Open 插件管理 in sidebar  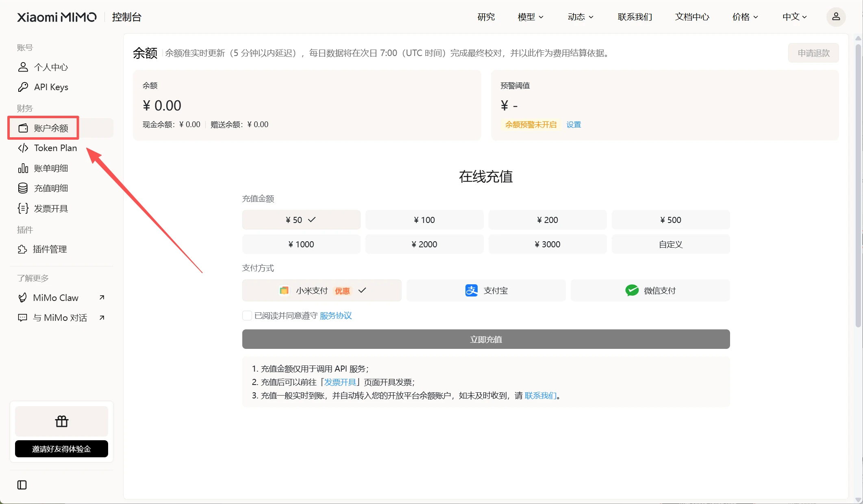61,249
